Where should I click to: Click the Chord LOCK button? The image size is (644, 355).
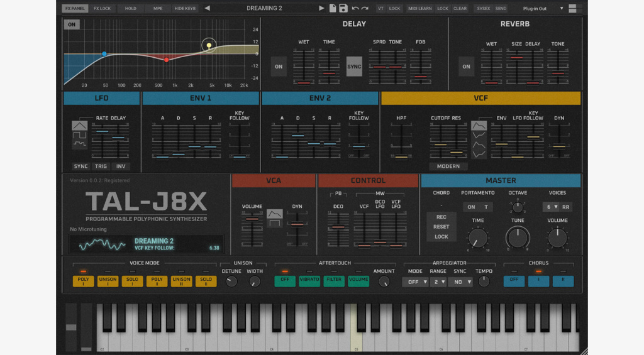click(441, 236)
